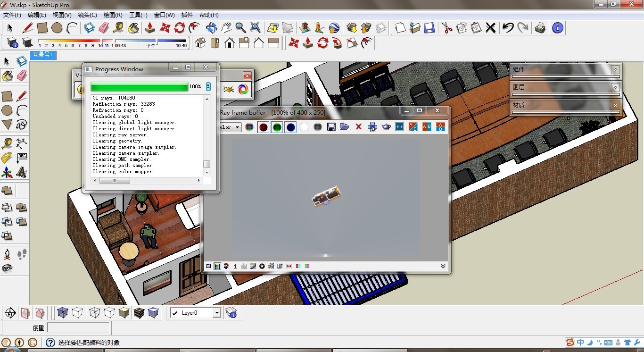The width and height of the screenshot is (644, 352).
Task: Open the Layer Manager icon button
Action: (231, 312)
